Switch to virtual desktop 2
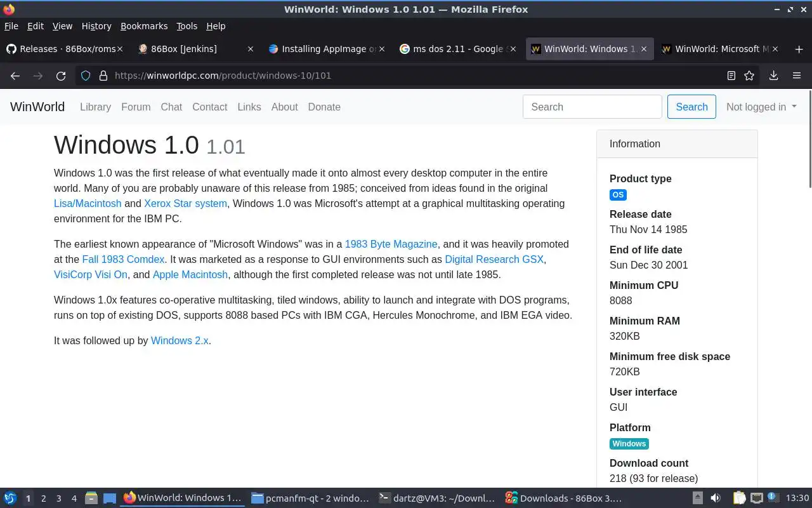812x508 pixels. click(x=43, y=498)
